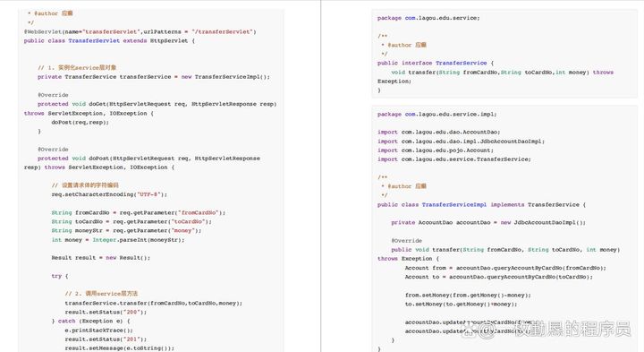Click the '} catch (Exception e) {' line
Image resolution: width=644 pixels, height=352 pixels.
(90, 322)
